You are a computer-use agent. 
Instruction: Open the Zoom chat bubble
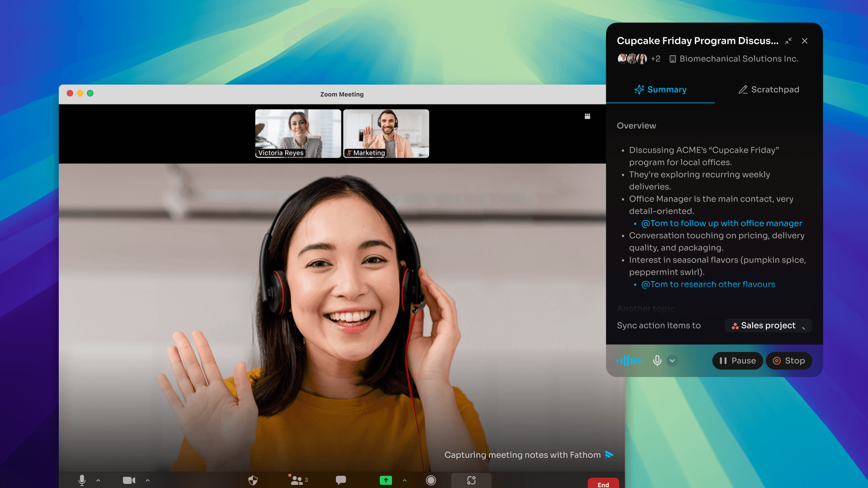coord(341,480)
